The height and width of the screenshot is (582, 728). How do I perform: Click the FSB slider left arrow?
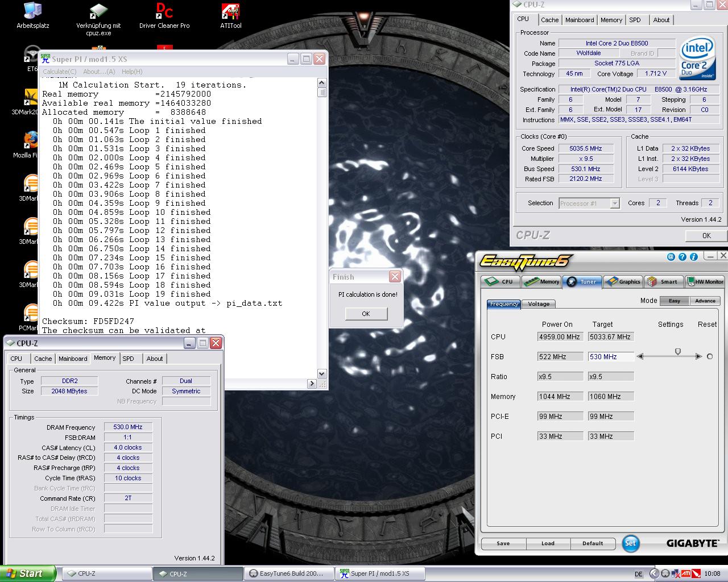(x=640, y=356)
